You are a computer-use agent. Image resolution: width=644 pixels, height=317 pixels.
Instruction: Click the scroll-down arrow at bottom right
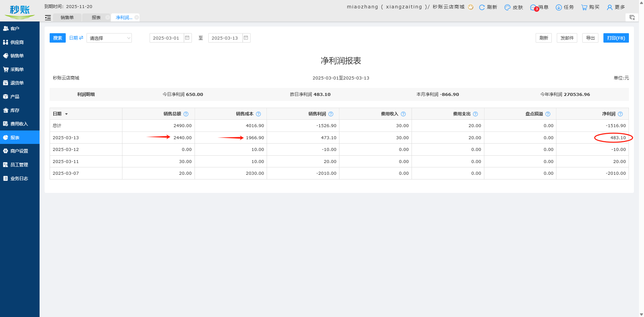[641, 314]
